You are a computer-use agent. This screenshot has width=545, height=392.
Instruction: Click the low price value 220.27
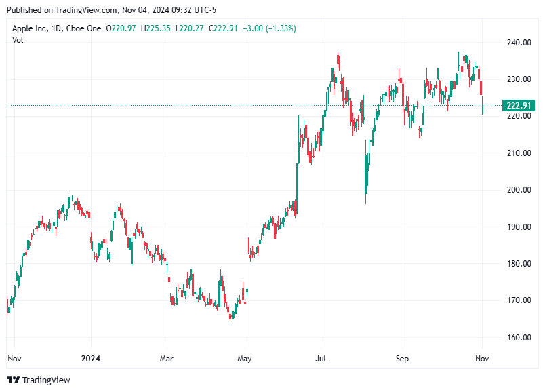pos(188,29)
